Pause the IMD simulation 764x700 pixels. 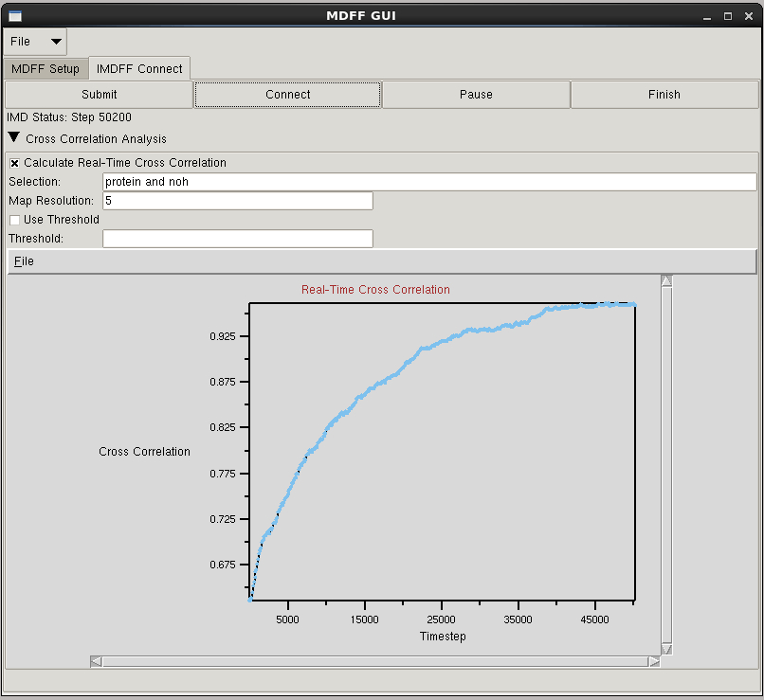(x=476, y=95)
